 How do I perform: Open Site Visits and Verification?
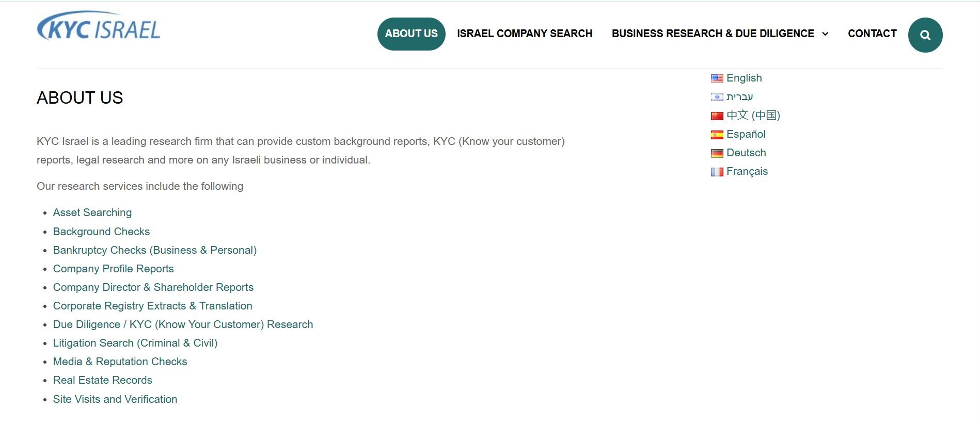(115, 399)
